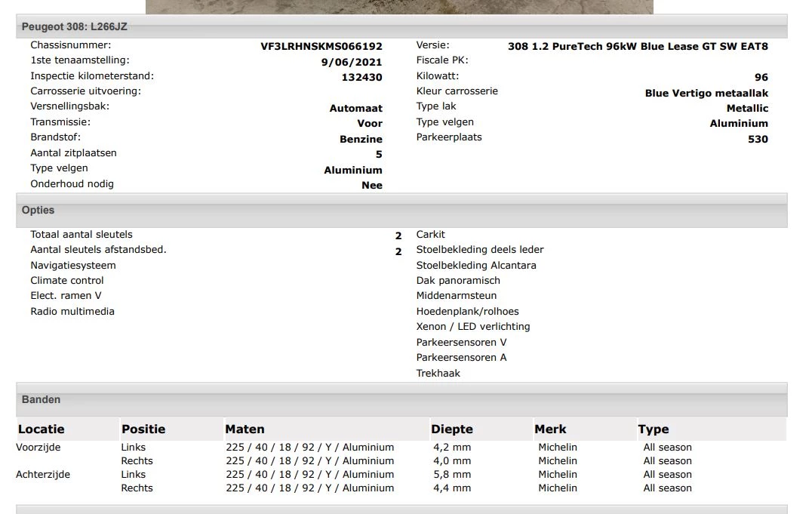The height and width of the screenshot is (514, 812).
Task: Click the Locatie column header
Action: pos(42,429)
